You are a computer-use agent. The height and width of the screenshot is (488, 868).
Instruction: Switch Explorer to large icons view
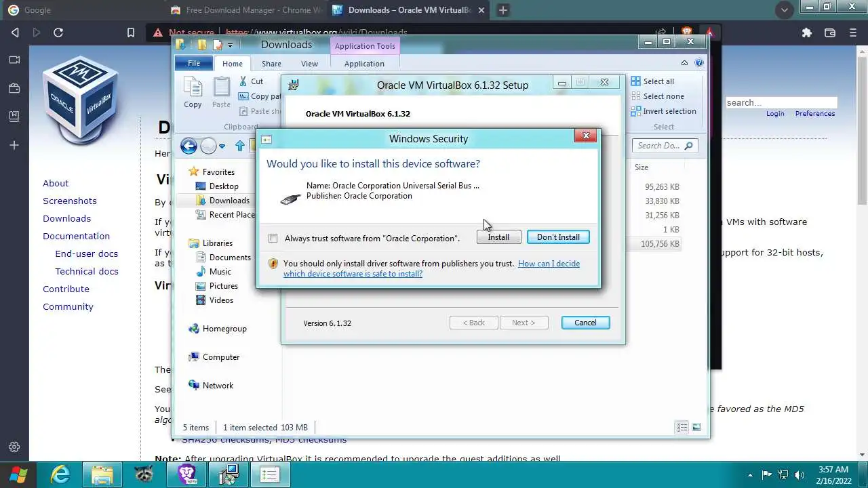click(696, 427)
